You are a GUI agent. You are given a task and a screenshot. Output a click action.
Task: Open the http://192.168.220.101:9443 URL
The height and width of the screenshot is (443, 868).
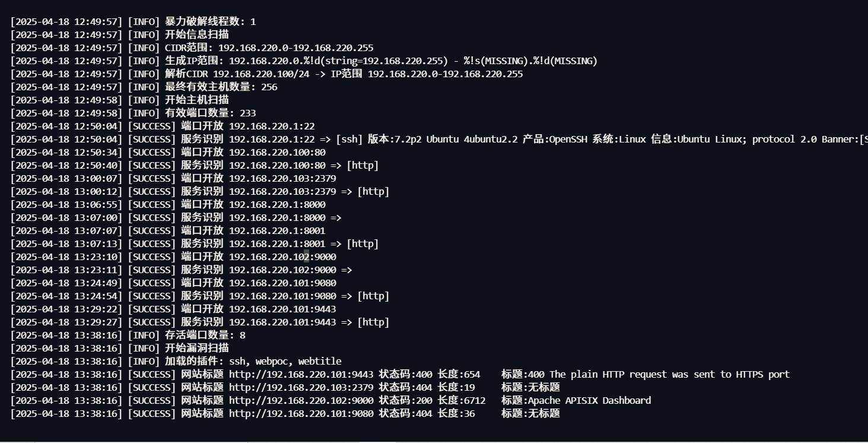pyautogui.click(x=301, y=374)
